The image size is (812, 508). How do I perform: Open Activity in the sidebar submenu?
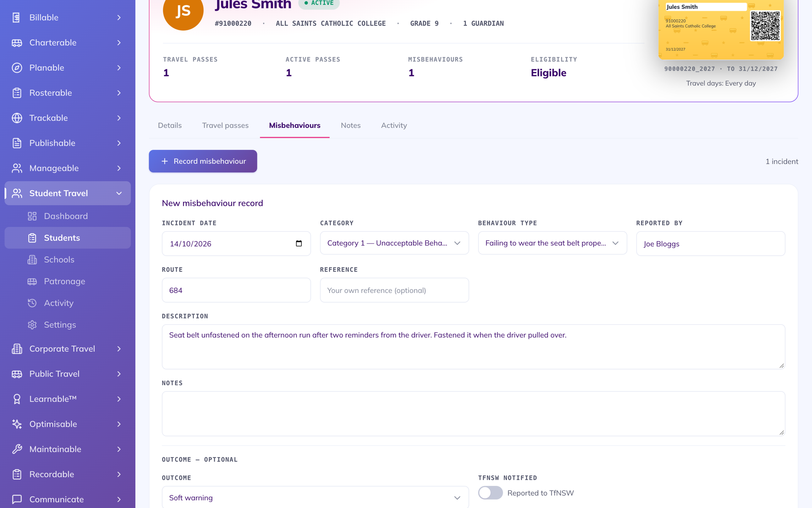(68, 303)
